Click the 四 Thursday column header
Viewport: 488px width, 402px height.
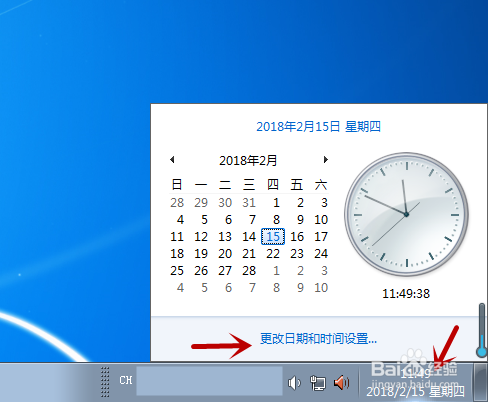click(273, 184)
